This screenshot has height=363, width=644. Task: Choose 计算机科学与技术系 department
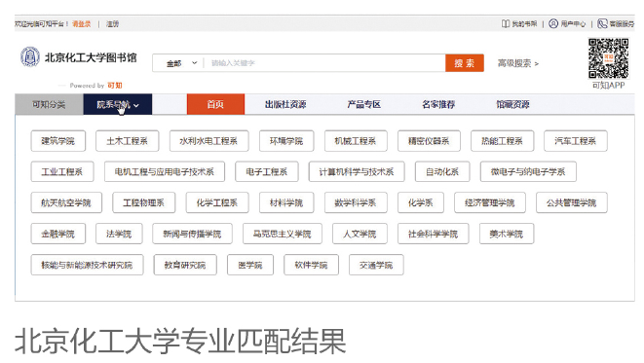(x=357, y=172)
